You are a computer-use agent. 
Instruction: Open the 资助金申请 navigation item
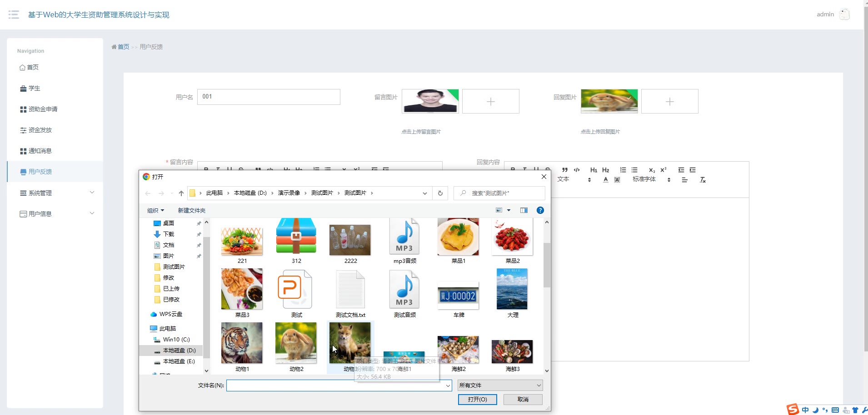click(x=55, y=109)
